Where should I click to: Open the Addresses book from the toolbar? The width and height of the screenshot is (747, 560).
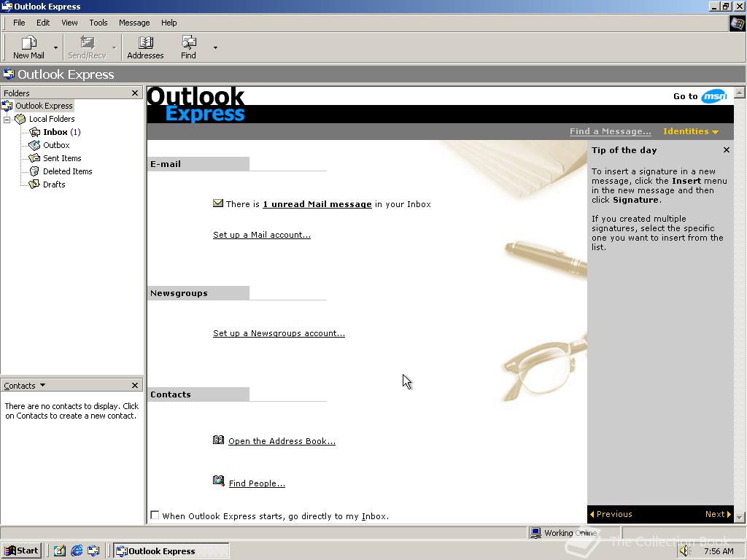[x=145, y=47]
